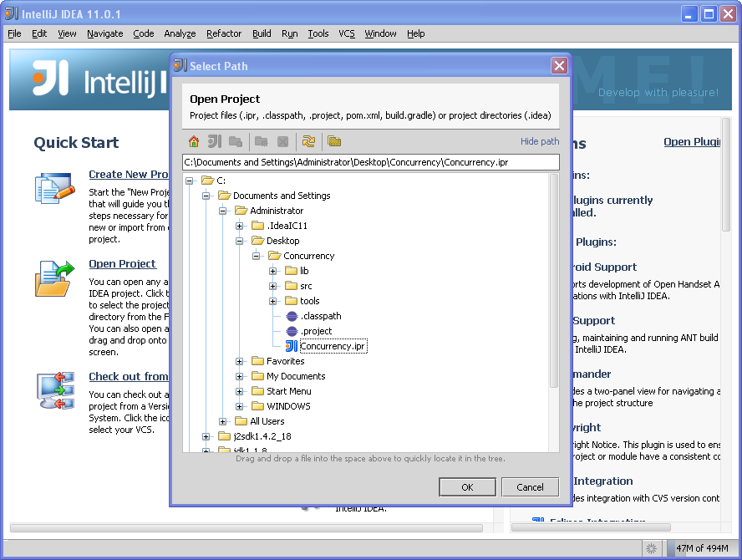Image resolution: width=742 pixels, height=560 pixels.
Task: Click the plugins panel vertical scrollbar
Action: coord(726,174)
